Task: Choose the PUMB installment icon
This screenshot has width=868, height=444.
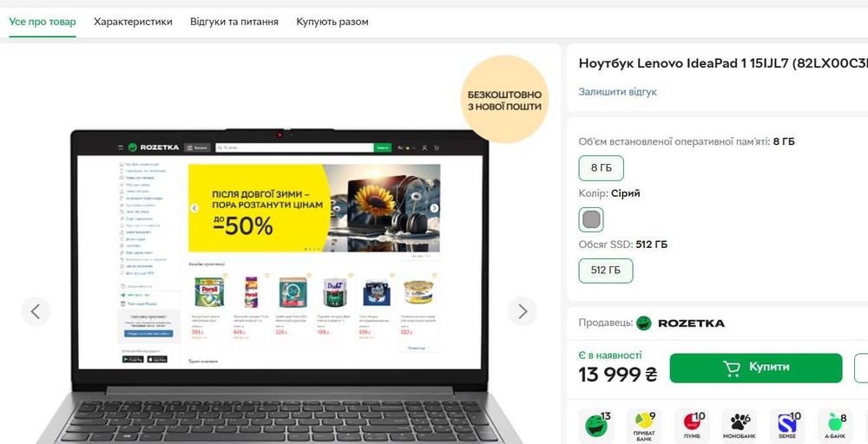Action: [692, 426]
